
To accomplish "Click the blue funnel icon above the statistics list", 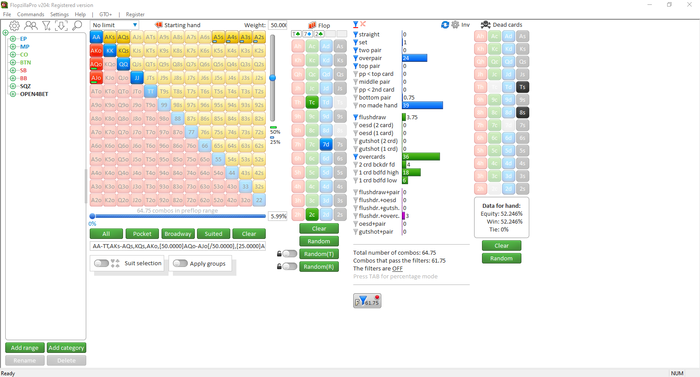I will [355, 24].
